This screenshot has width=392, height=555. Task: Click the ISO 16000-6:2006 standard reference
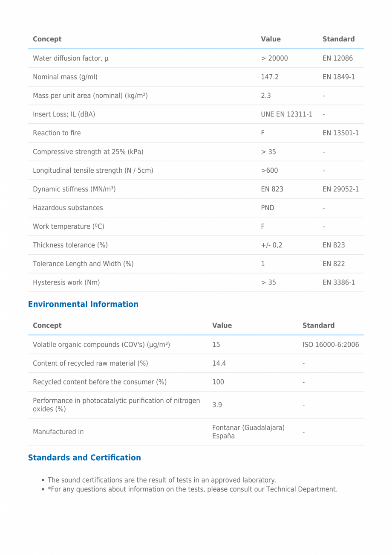coord(331,345)
